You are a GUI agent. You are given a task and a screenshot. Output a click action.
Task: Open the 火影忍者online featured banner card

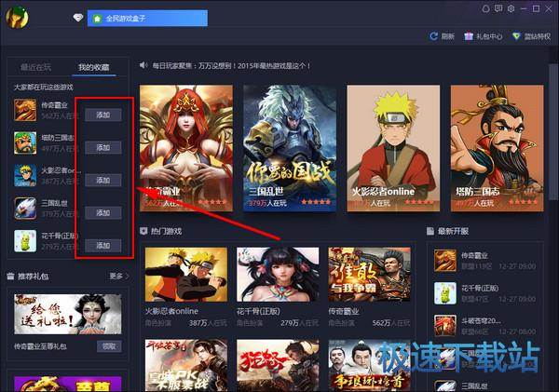(393, 148)
